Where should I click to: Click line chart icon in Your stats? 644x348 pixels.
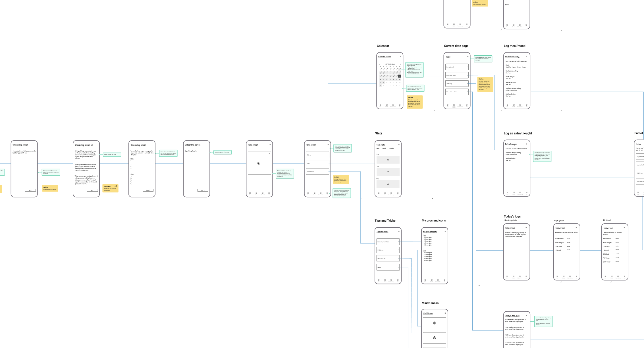point(388,160)
